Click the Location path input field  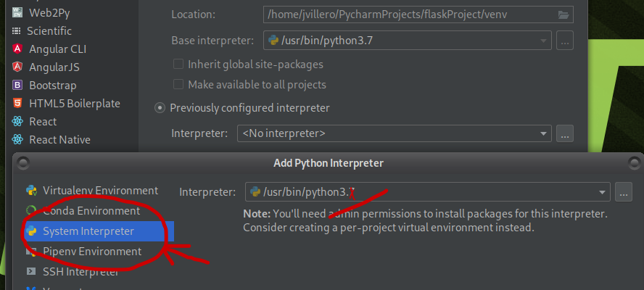406,14
